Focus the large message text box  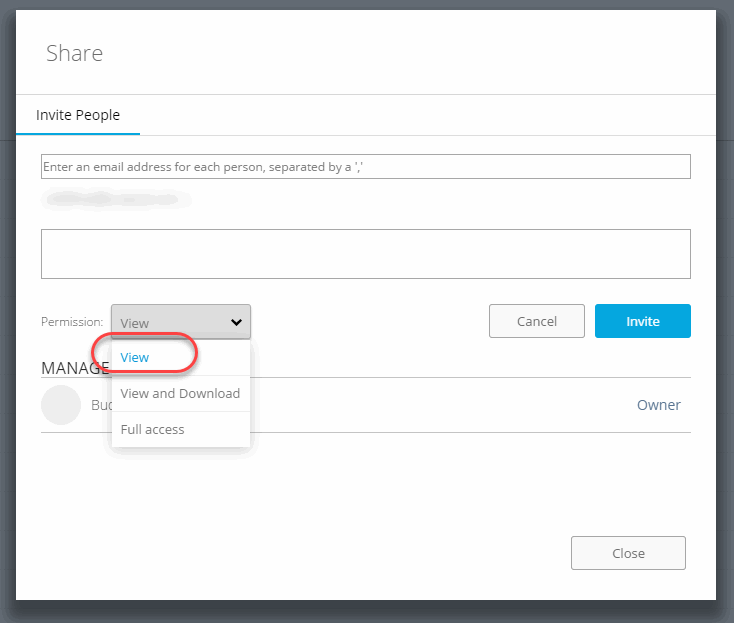[x=365, y=254]
